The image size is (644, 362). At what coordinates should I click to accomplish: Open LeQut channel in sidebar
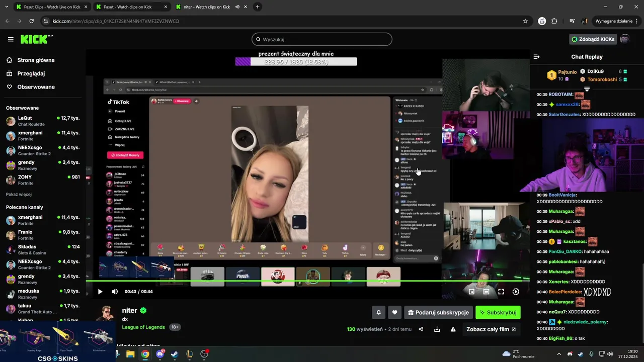coord(43,121)
